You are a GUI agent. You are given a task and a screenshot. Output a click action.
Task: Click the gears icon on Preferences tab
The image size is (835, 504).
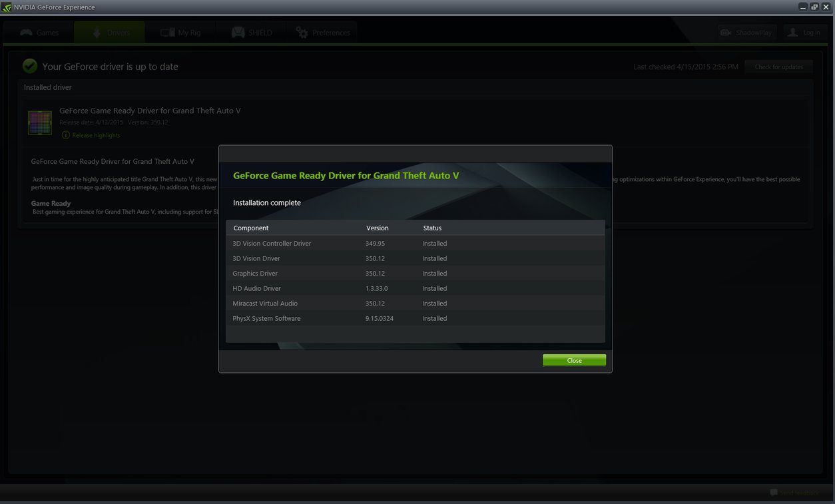(302, 32)
